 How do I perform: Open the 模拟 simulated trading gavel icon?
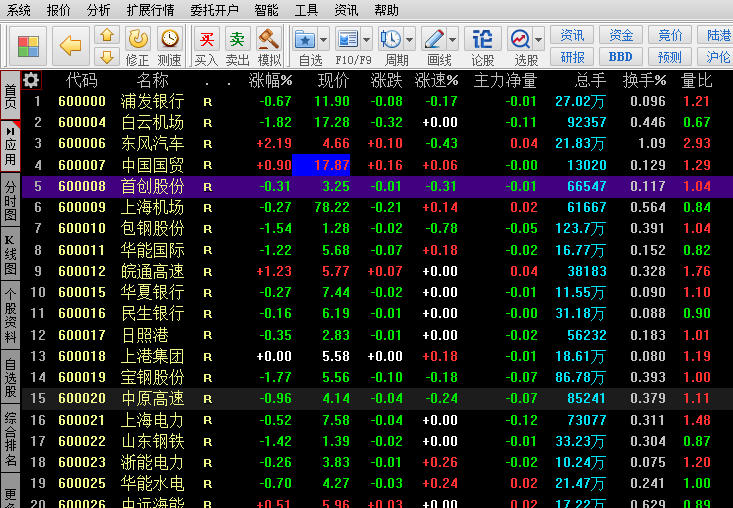[x=269, y=47]
